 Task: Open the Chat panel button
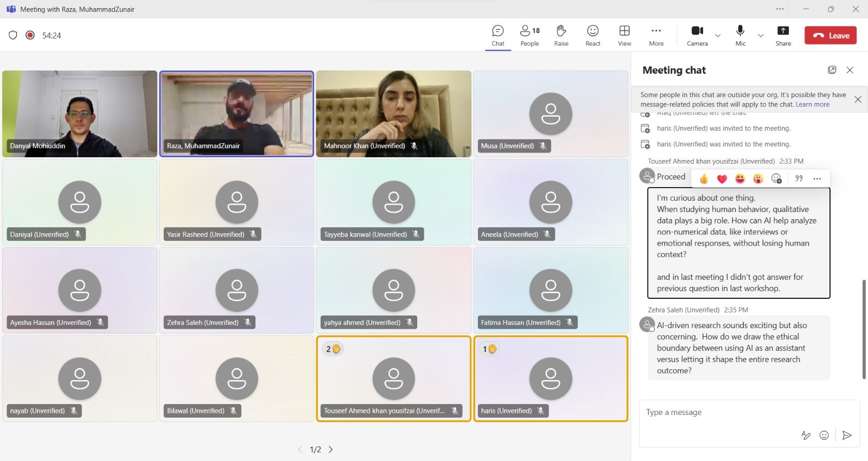click(498, 36)
